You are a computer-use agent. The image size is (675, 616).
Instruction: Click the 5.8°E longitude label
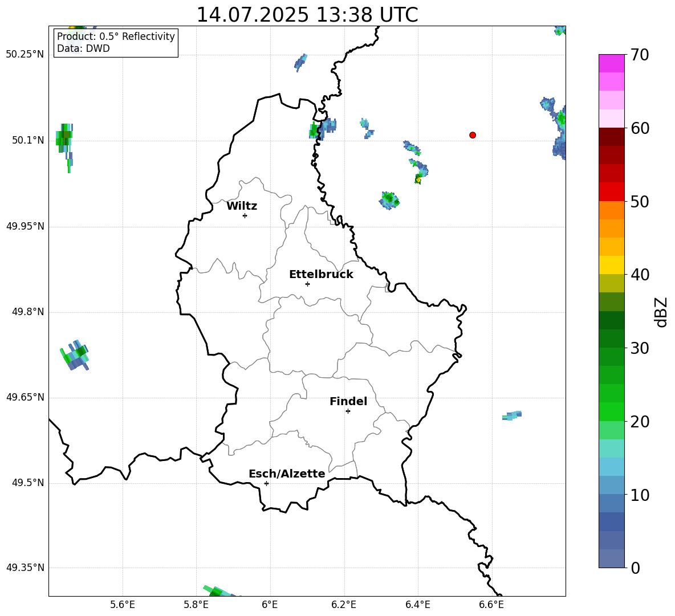pyautogui.click(x=196, y=605)
